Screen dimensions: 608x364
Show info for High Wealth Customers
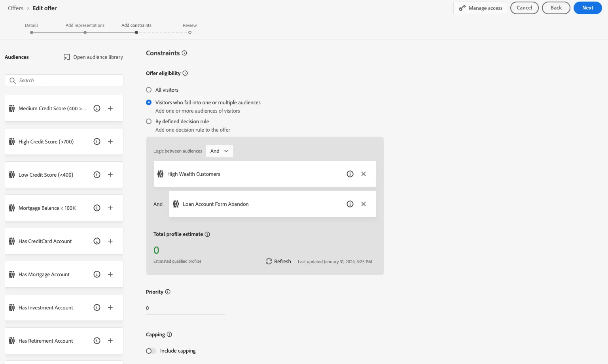click(x=350, y=174)
